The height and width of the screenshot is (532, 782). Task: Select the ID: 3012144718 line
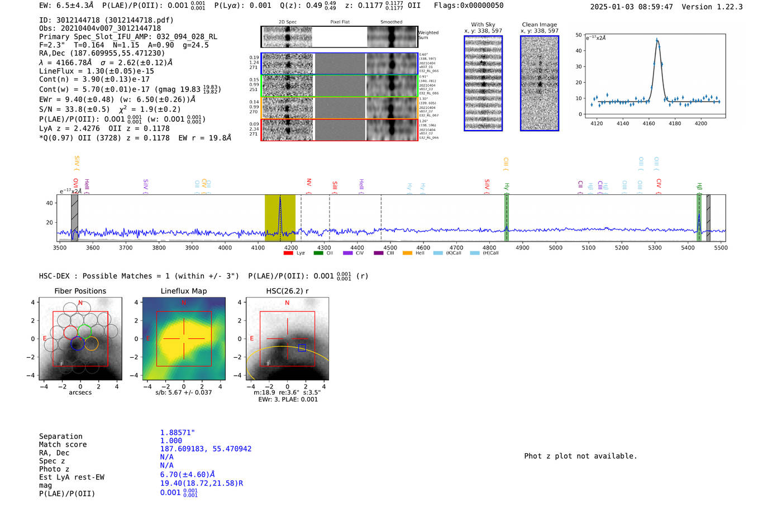coord(106,20)
